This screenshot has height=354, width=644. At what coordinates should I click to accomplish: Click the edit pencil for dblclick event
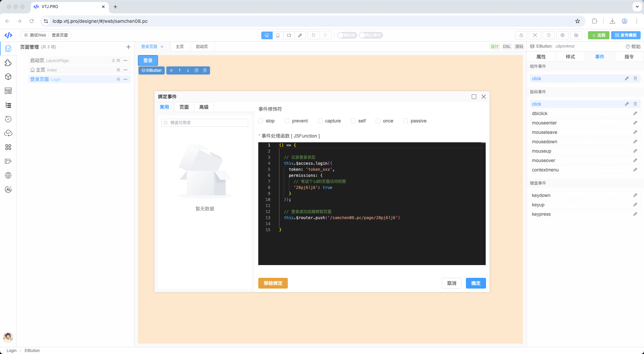point(635,113)
